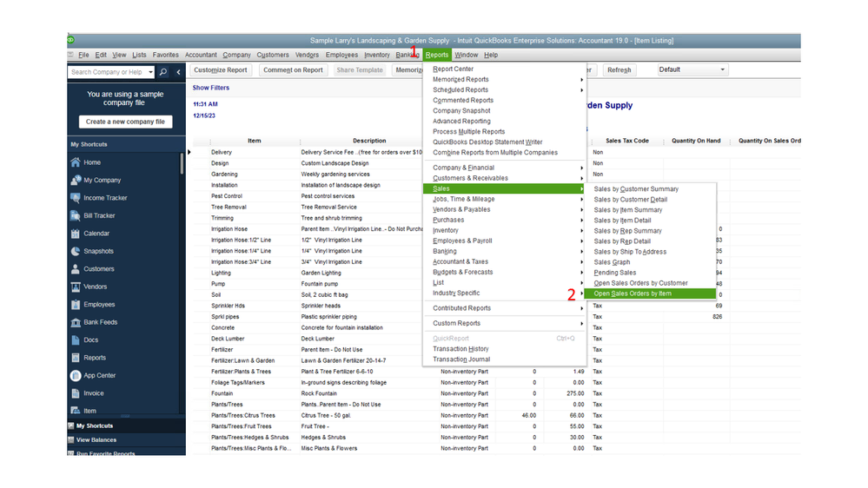Select Open Sales Orders by Item
The image size is (868, 488).
650,293
